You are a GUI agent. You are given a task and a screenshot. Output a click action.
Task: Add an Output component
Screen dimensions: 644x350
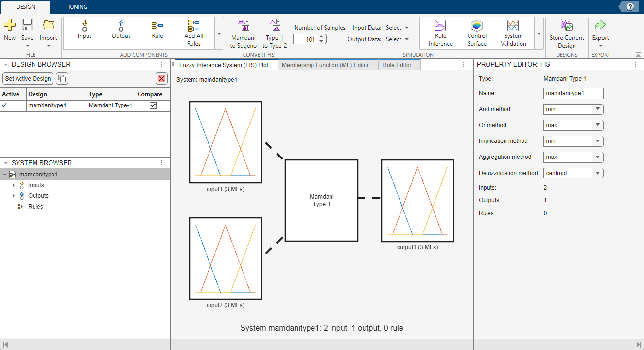(121, 30)
